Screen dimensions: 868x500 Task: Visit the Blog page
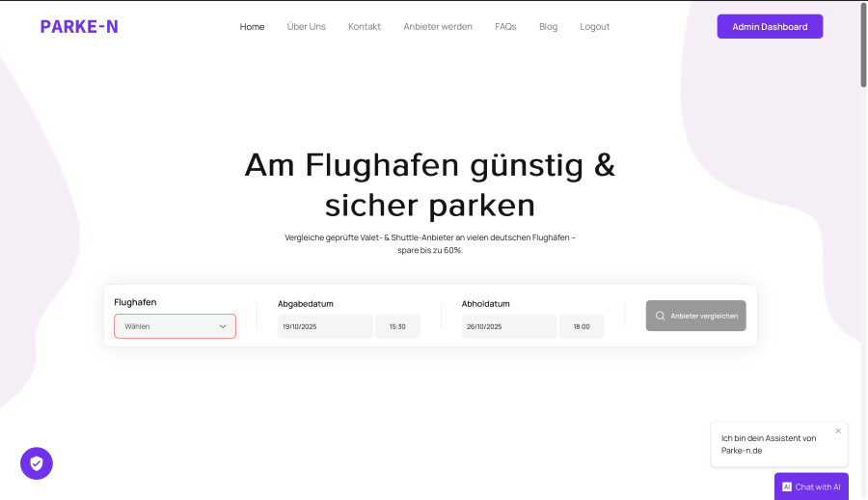[548, 27]
